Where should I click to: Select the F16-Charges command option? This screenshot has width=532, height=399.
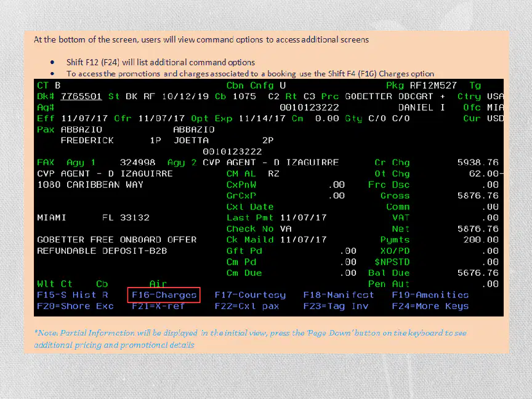tap(164, 295)
